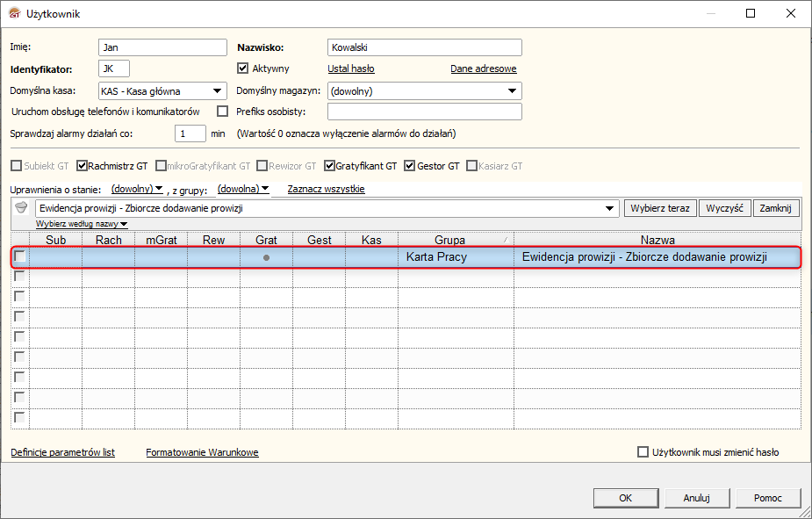This screenshot has width=812, height=519.
Task: Tick the checkbox on the Karta Pracy row
Action: point(19,256)
